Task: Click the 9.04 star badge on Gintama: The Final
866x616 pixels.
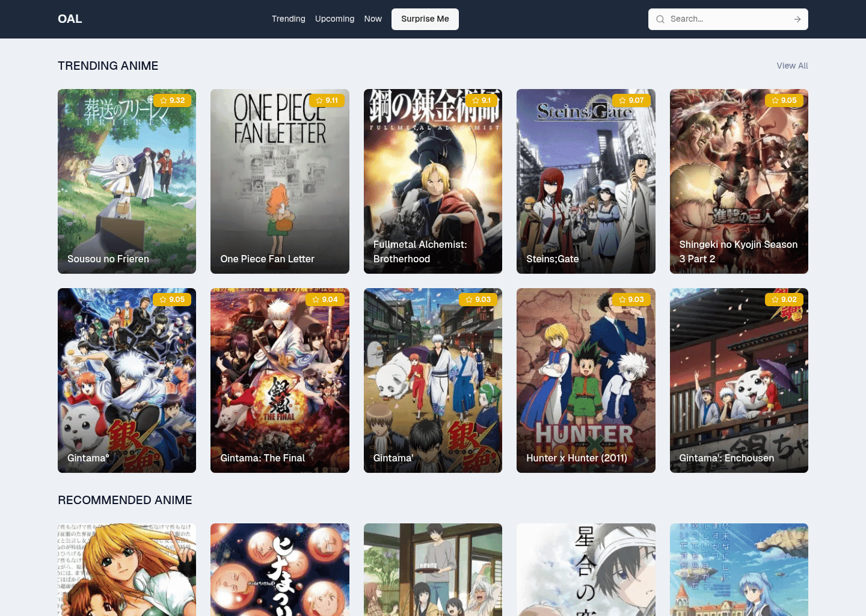Action: pos(325,300)
